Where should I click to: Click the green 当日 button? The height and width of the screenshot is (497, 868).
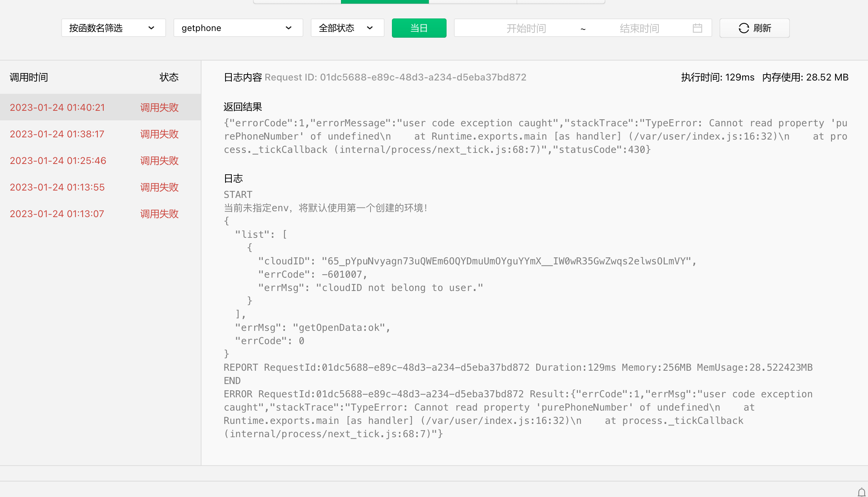tap(419, 28)
